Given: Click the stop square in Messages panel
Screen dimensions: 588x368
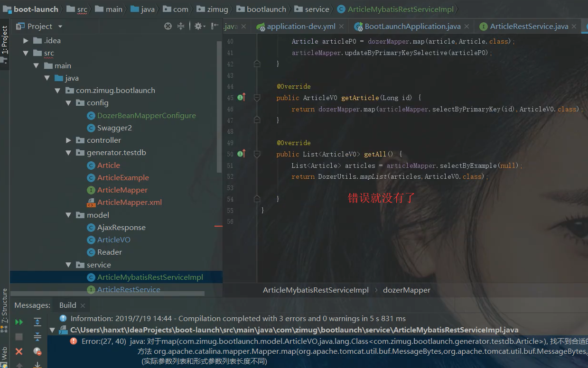Looking at the screenshot, I should coord(19,337).
